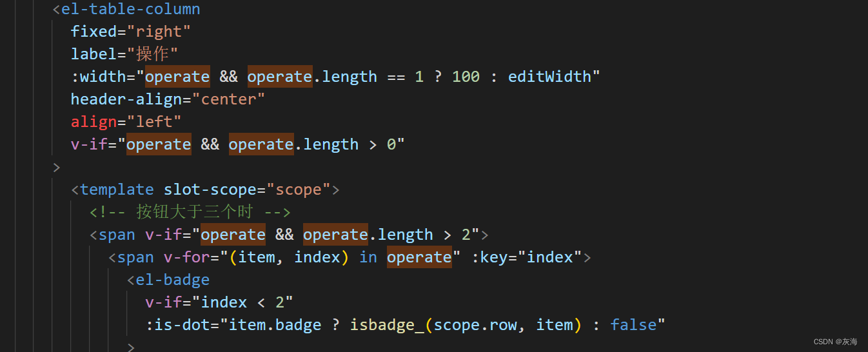Viewport: 868px width, 352px height.
Task: Click the slot-scope attribute
Action: tap(210, 190)
